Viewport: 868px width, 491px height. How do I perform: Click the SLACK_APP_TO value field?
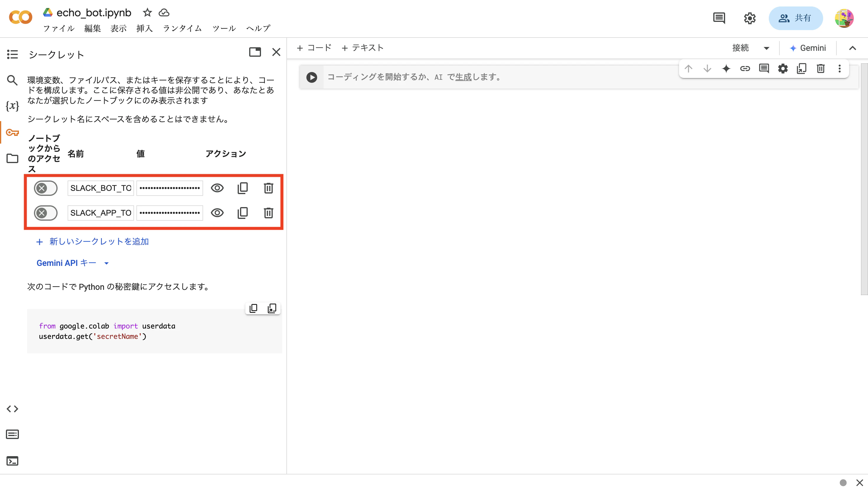pyautogui.click(x=169, y=213)
